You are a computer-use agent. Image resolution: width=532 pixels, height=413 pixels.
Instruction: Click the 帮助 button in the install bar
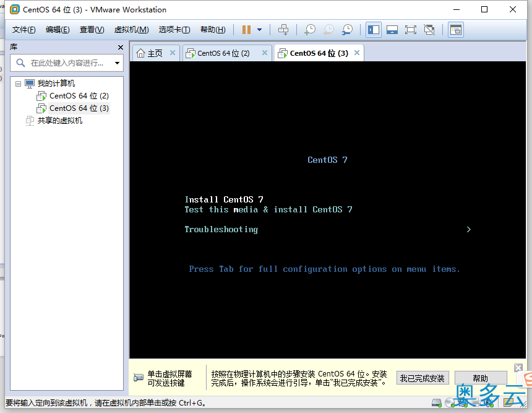[x=481, y=378]
